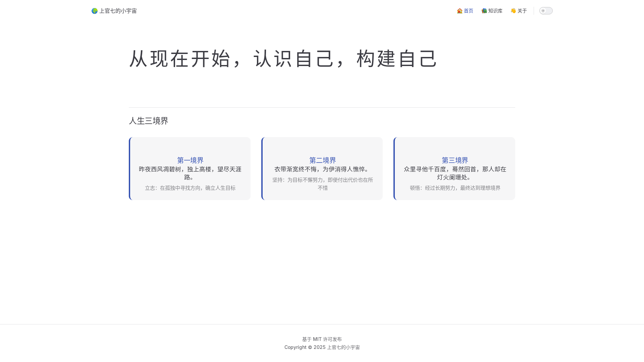The image size is (644, 362).
Task: Click the main headline 从现在开始，认识自己，构建自己
Action: [x=283, y=59]
